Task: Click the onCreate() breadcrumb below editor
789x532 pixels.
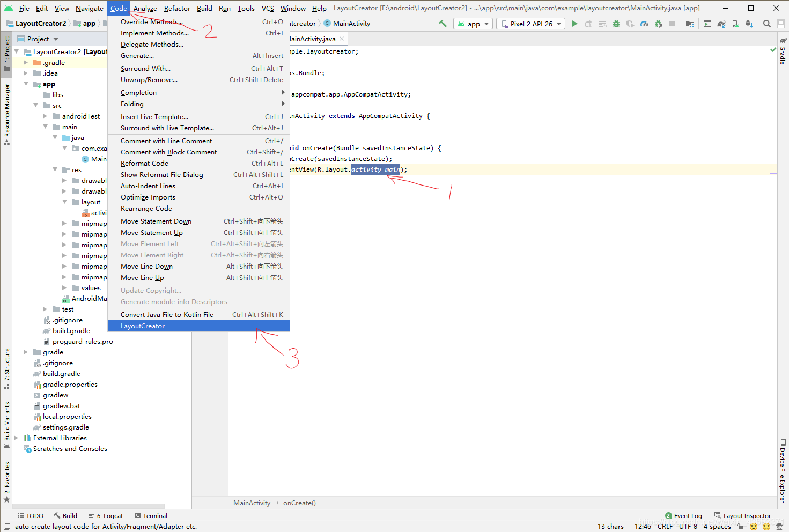Action: [x=299, y=503]
